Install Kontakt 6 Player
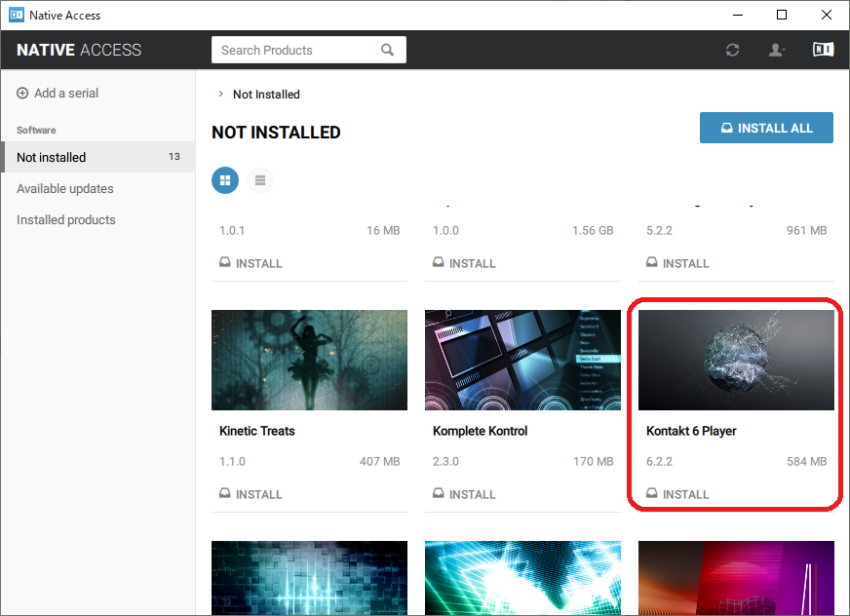 click(677, 494)
